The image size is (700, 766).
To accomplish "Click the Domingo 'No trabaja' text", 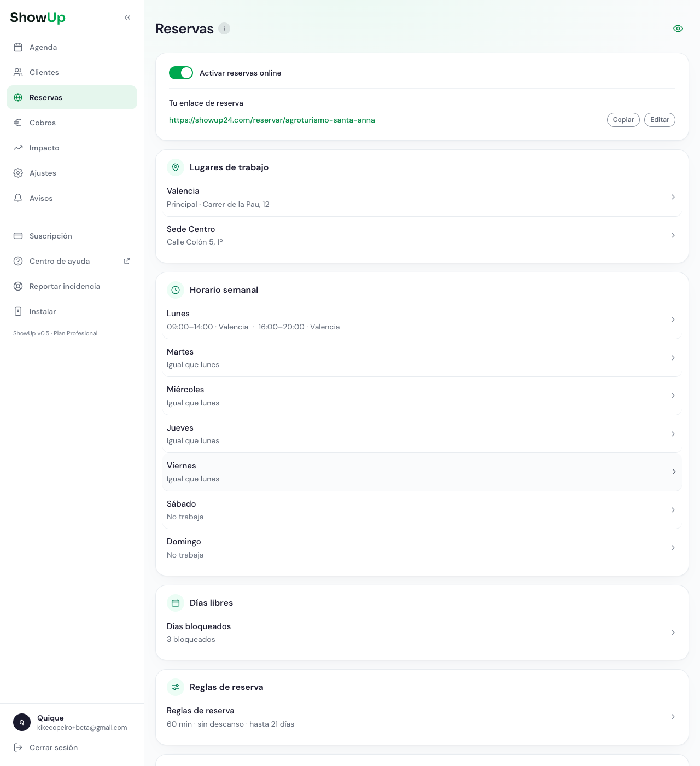I will pyautogui.click(x=185, y=555).
